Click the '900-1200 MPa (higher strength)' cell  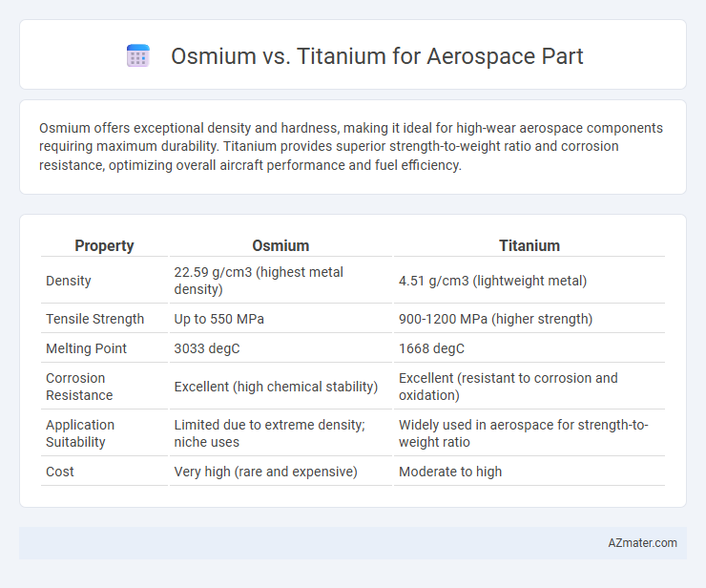[x=529, y=319]
